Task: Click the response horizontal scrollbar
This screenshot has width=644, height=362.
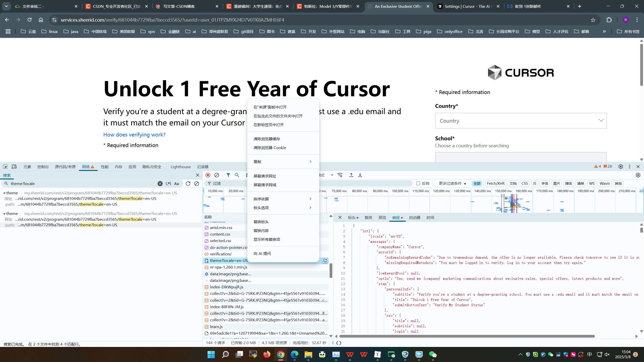Action: (x=467, y=336)
